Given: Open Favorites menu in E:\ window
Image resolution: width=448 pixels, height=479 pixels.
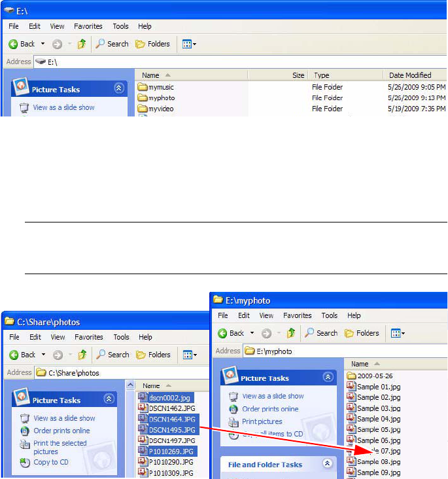Looking at the screenshot, I should (88, 26).
